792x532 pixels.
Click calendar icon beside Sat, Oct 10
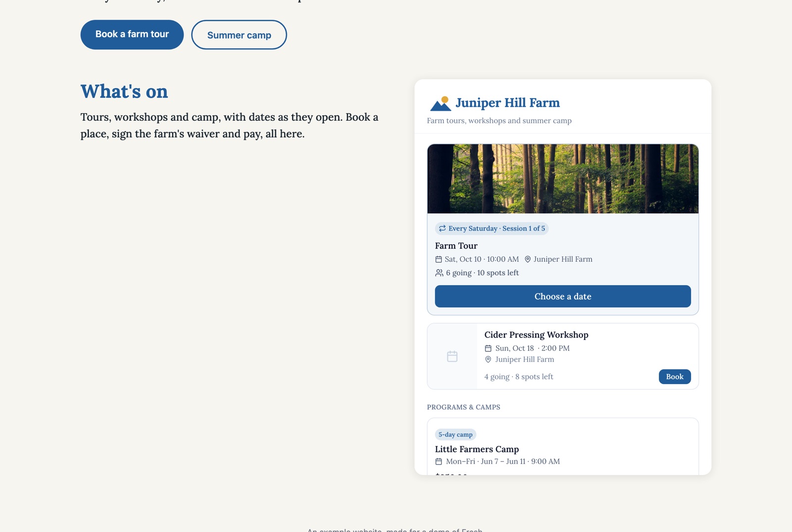(x=439, y=259)
